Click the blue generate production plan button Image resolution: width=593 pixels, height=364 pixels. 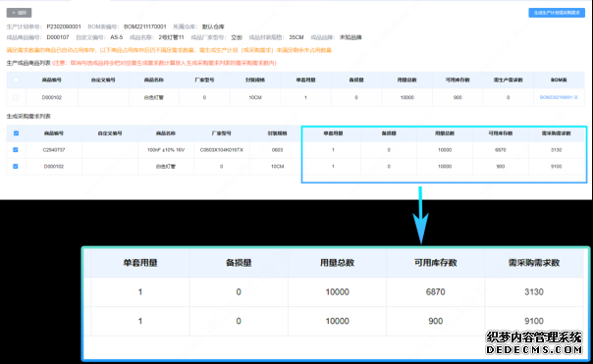pyautogui.click(x=557, y=13)
